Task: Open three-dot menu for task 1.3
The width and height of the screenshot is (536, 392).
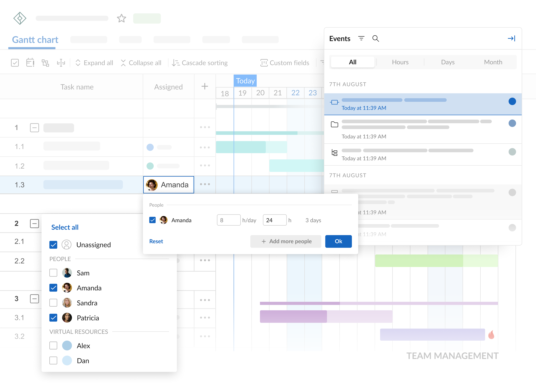Action: pyautogui.click(x=205, y=184)
